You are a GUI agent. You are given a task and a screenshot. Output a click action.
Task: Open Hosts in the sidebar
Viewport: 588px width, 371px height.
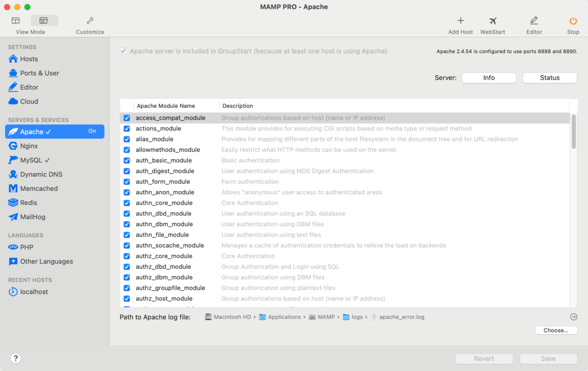tap(29, 59)
